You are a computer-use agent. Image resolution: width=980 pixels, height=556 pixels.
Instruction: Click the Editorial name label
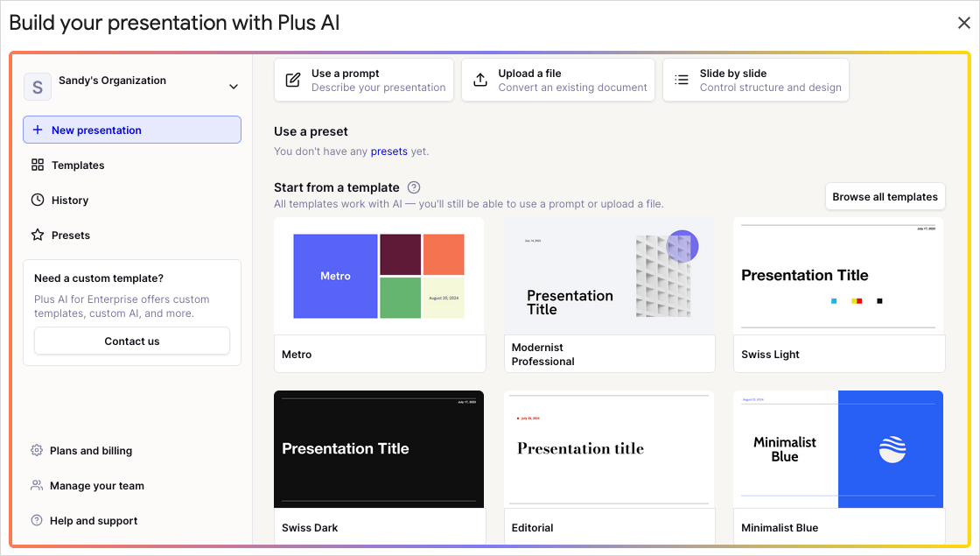click(x=532, y=527)
